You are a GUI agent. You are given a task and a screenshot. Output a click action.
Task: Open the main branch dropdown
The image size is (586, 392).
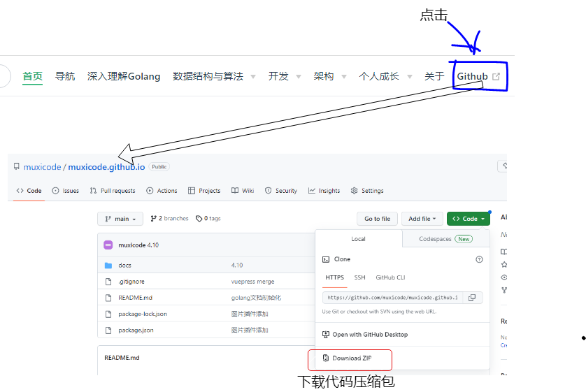120,219
